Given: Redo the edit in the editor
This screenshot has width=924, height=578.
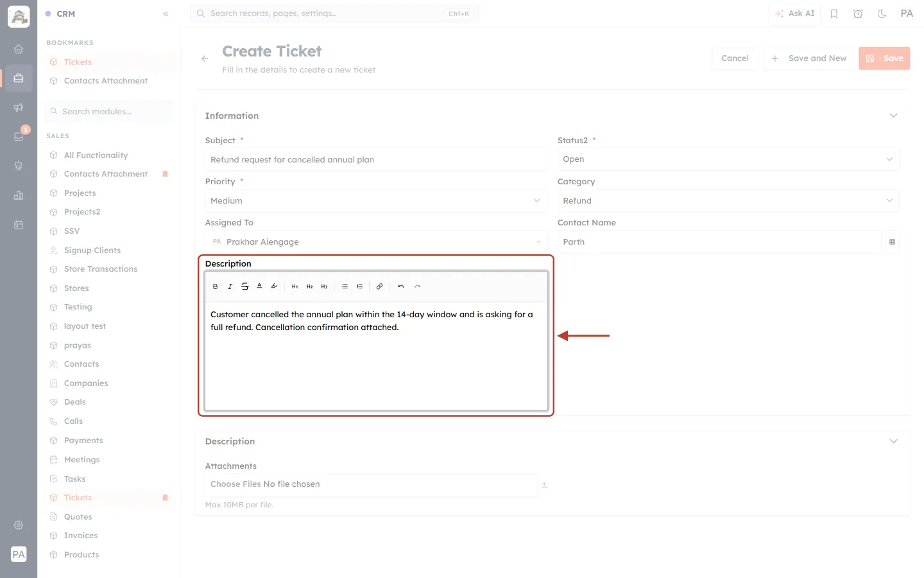Looking at the screenshot, I should pyautogui.click(x=417, y=286).
